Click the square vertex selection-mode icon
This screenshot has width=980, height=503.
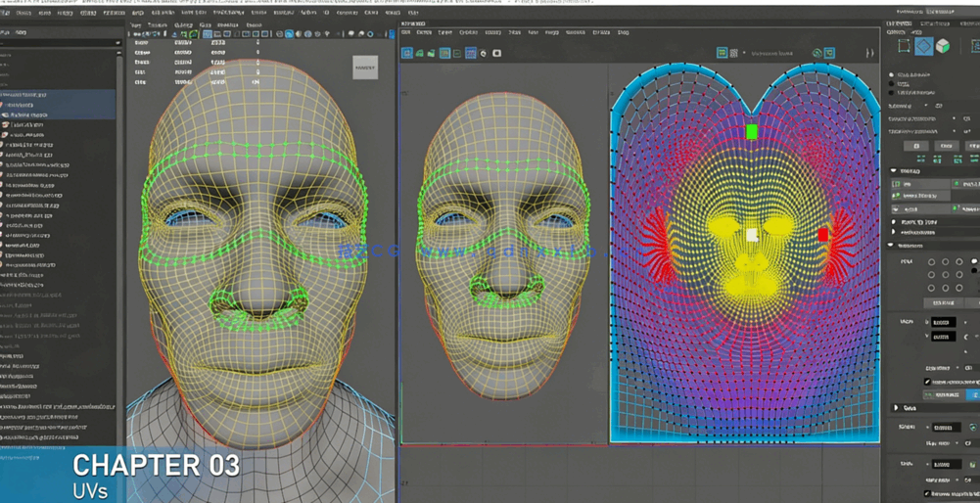904,46
